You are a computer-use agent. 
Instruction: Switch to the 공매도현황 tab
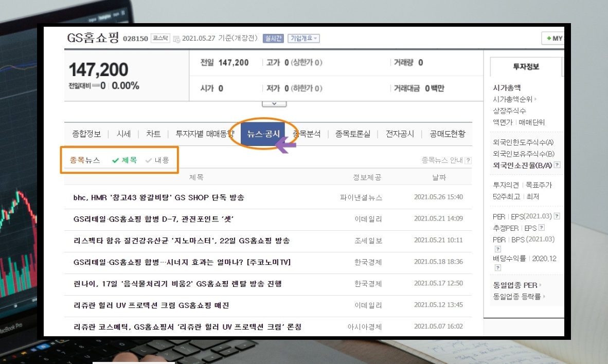point(448,134)
